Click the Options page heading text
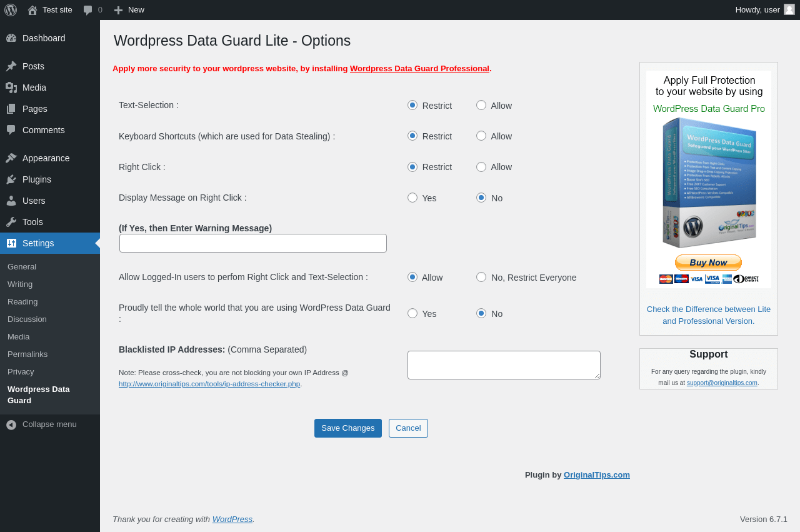The width and height of the screenshot is (800, 532). (x=232, y=41)
